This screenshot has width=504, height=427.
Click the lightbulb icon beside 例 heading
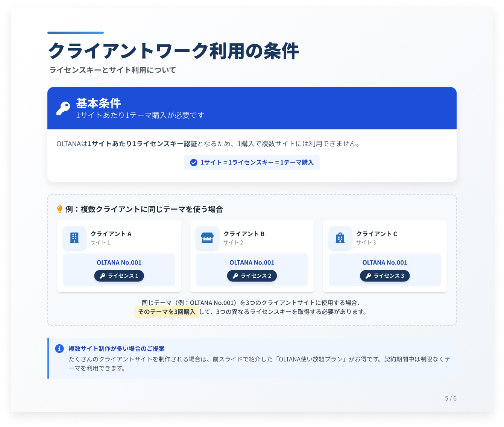59,209
